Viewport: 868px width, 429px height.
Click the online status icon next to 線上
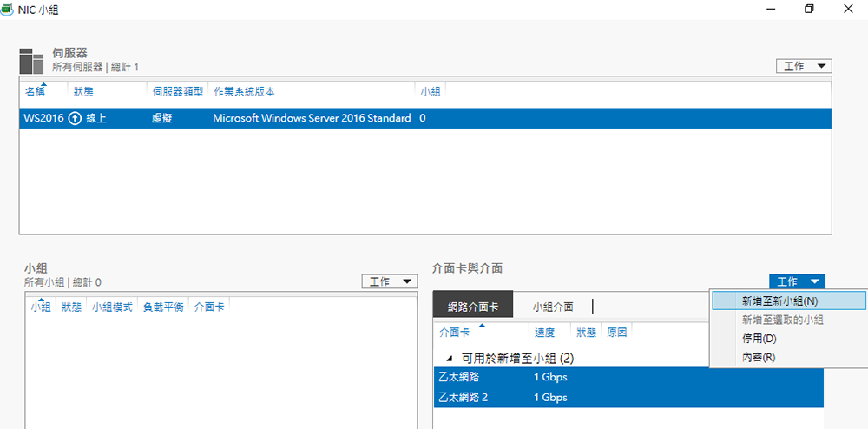tap(75, 118)
